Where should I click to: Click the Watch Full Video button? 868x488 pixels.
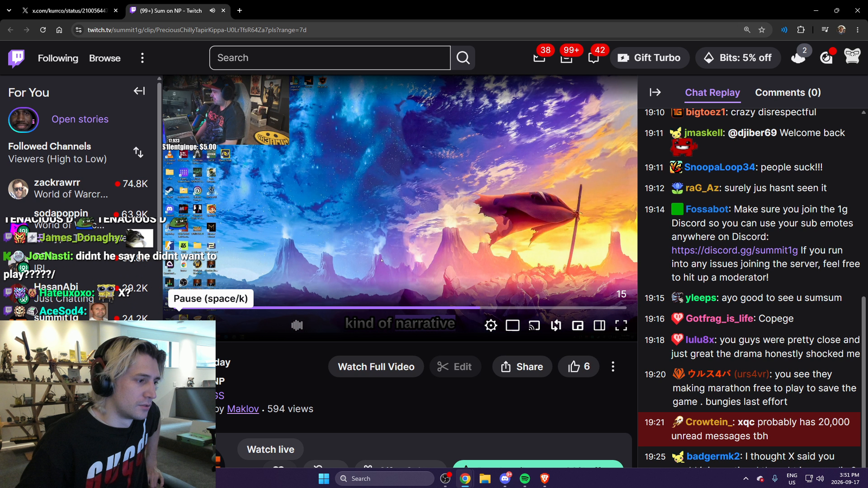click(376, 367)
